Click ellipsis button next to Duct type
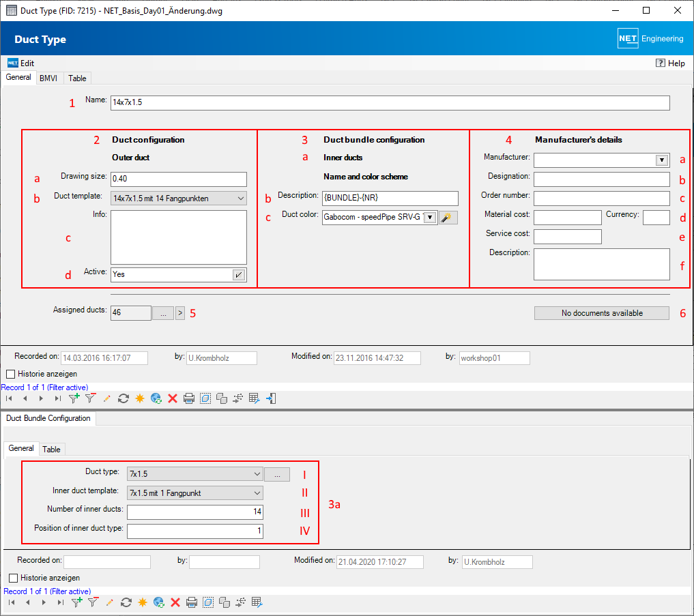This screenshot has width=694, height=616. (277, 474)
